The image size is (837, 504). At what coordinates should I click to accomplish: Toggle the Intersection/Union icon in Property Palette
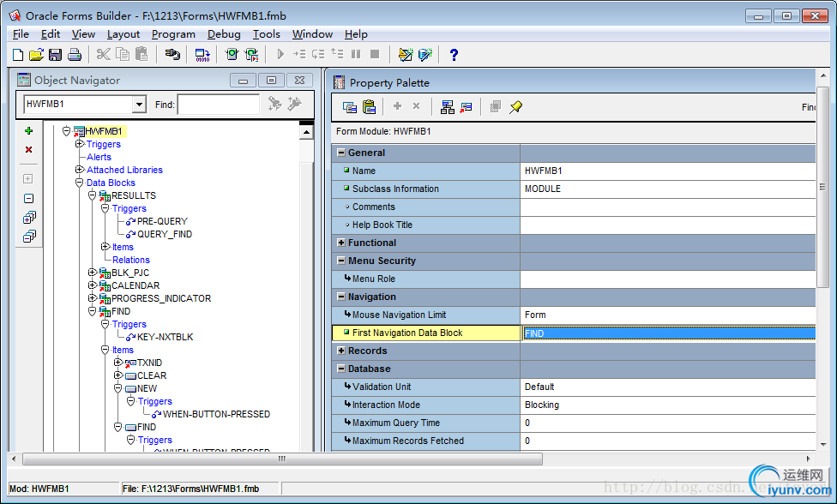(x=496, y=107)
